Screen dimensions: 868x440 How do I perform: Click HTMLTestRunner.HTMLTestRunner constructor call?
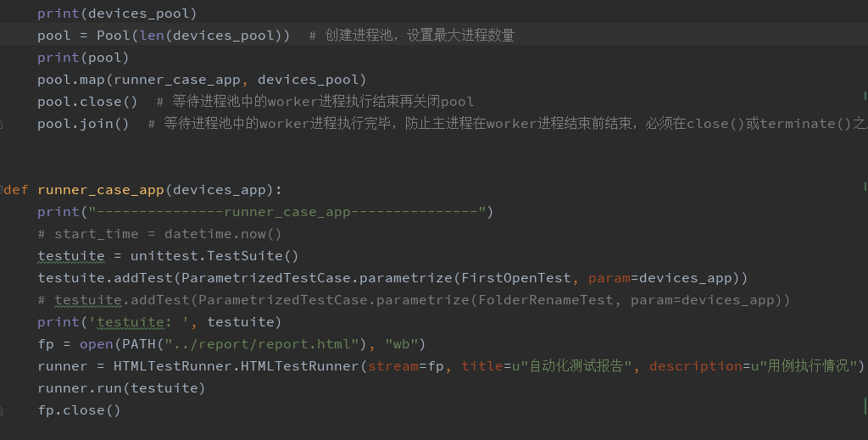point(236,366)
